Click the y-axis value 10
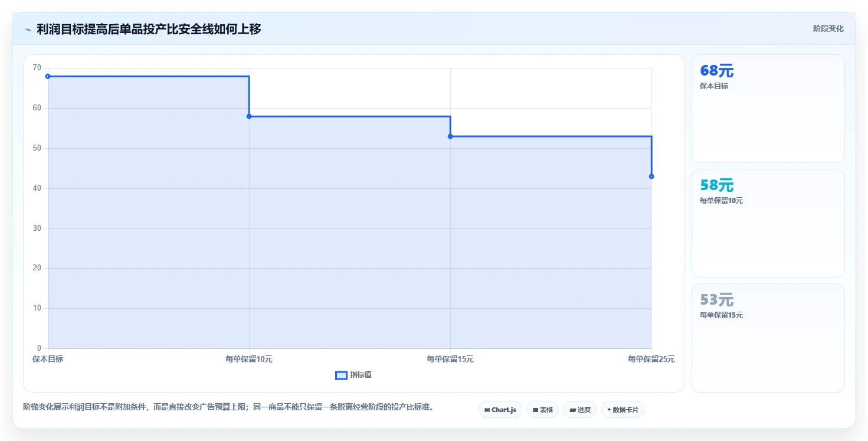 [x=37, y=308]
